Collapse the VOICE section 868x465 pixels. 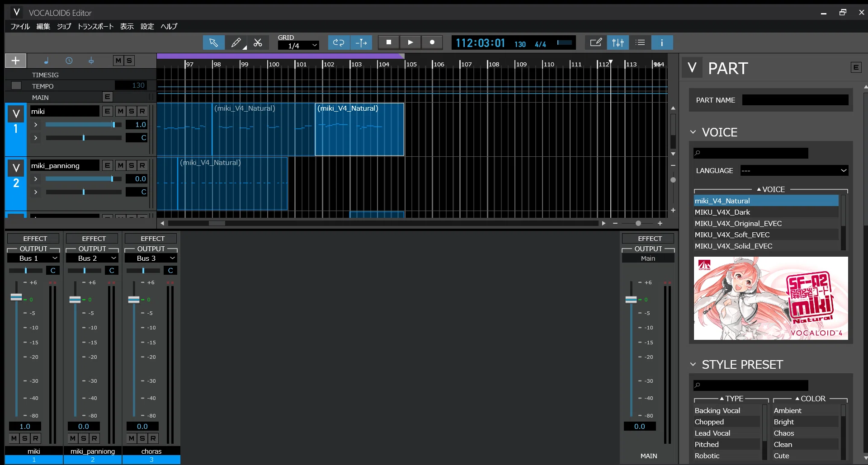(x=693, y=132)
